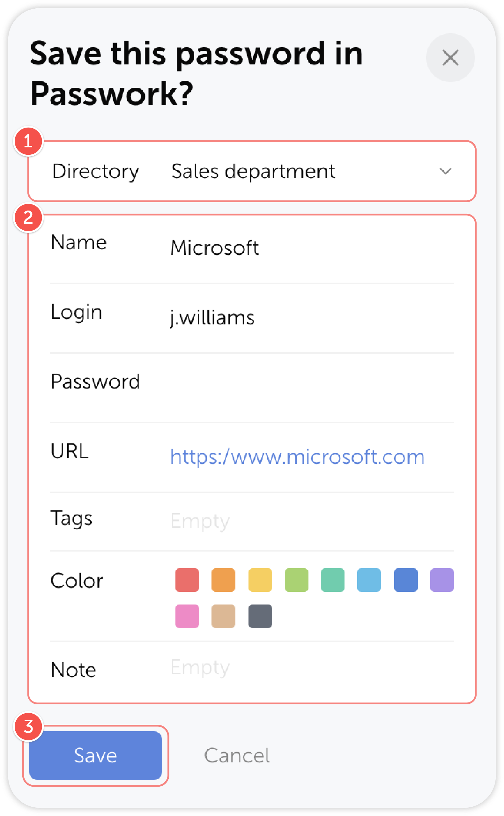Select the Sales department directory value
This screenshot has height=816, width=504.
pyautogui.click(x=253, y=171)
